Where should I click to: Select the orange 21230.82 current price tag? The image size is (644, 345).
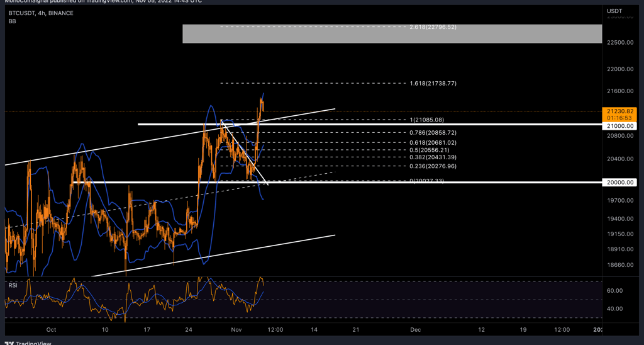click(619, 111)
